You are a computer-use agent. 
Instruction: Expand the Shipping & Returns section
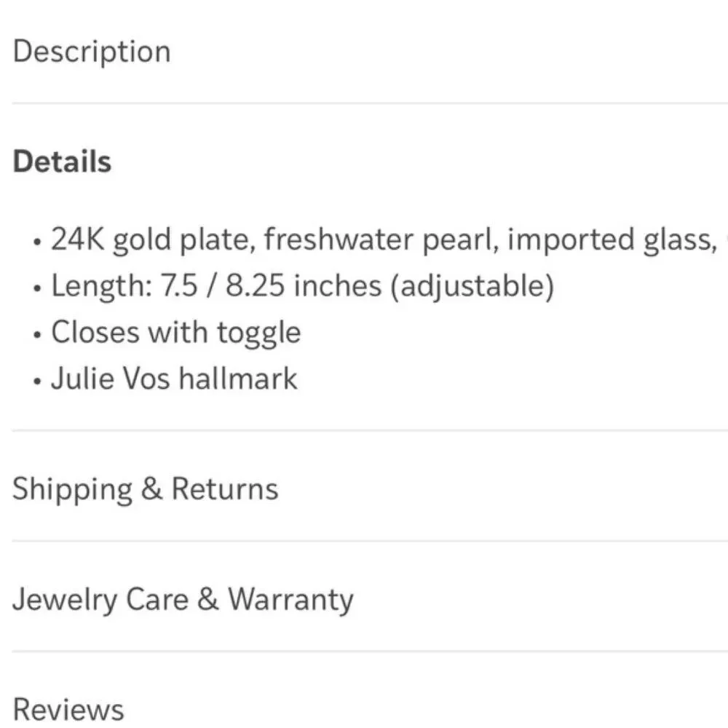[x=145, y=488]
